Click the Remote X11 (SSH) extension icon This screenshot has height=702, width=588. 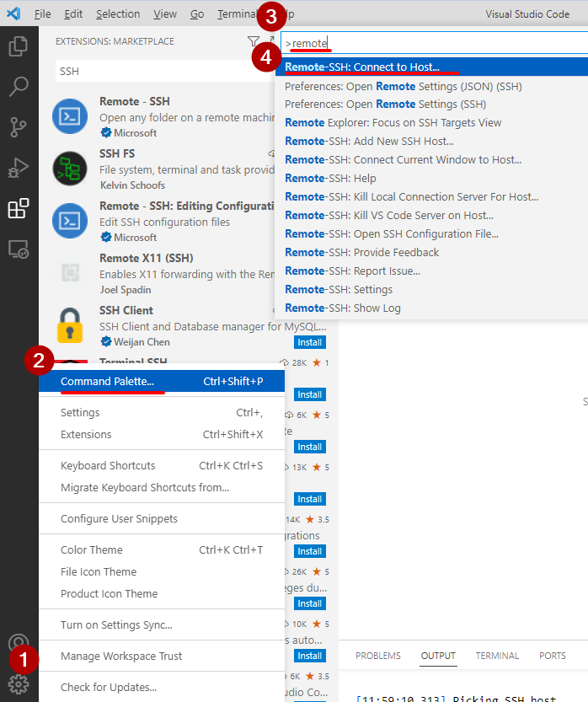coord(70,272)
